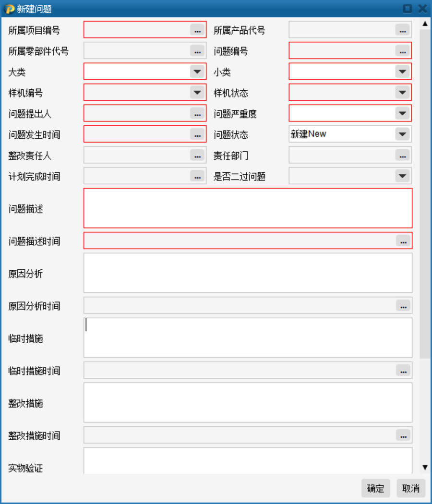Viewport: 432px width, 504px height.
Task: Open picker button for 临时措施时间
Action: [403, 370]
